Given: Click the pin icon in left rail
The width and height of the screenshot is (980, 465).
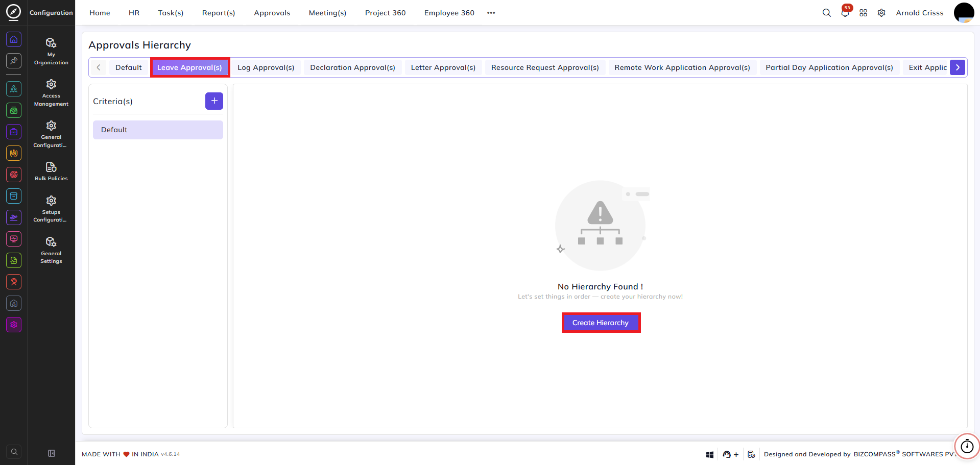Looking at the screenshot, I should pos(14,61).
